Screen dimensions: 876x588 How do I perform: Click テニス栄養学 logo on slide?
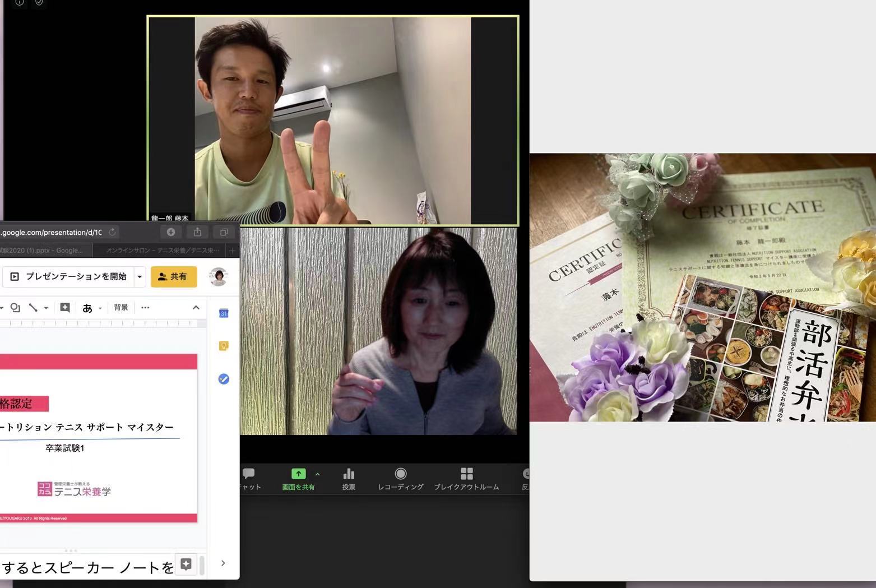tap(74, 489)
